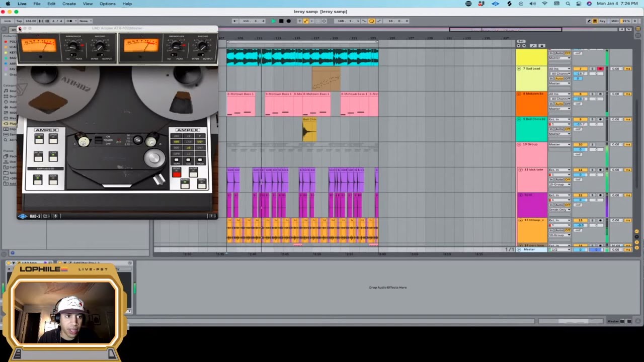Arm recording on 7 Sad Lead track
This screenshot has height=362, width=644.
[x=600, y=69]
